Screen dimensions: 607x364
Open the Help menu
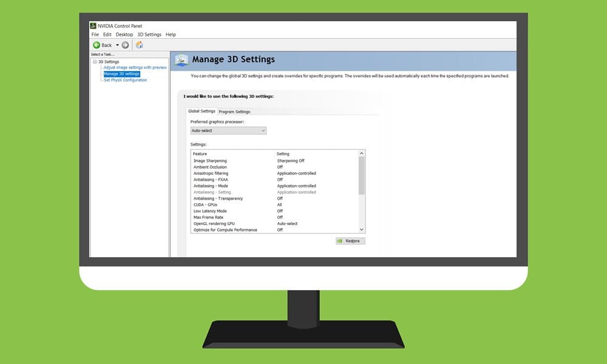pos(171,35)
